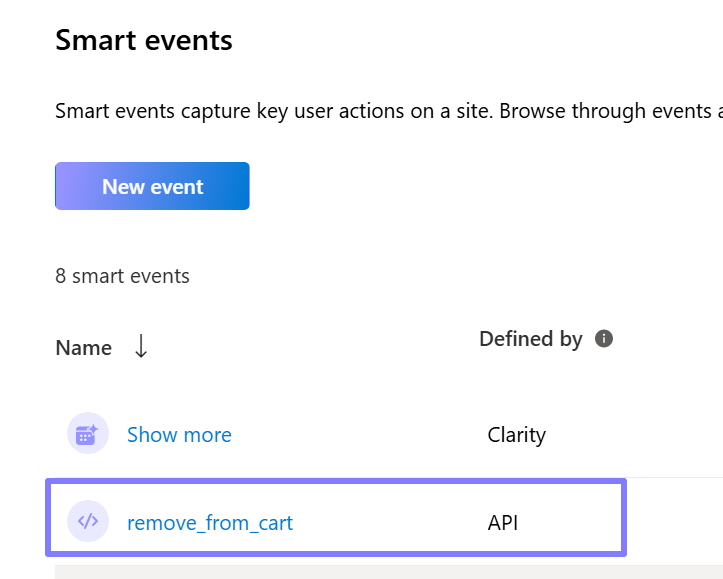Click blank space between Show more and Clarity
This screenshot has width=723, height=579.
360,435
